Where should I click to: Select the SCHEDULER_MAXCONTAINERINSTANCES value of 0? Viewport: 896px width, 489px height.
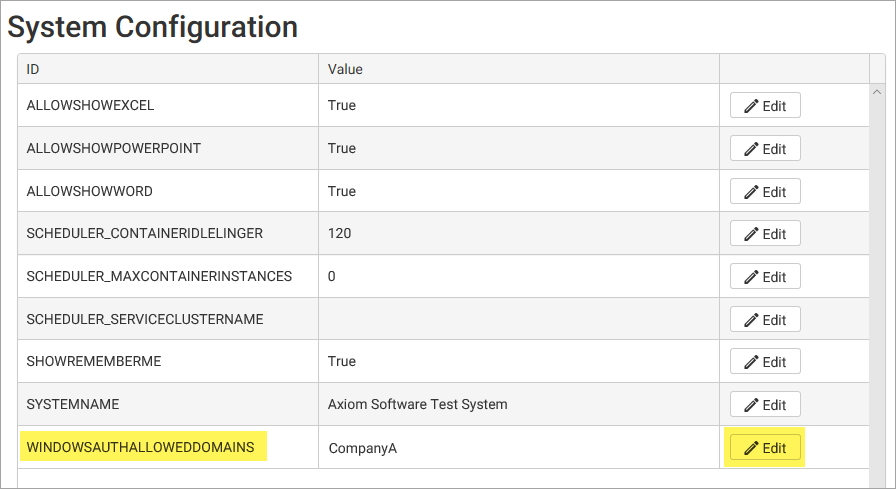pos(332,276)
